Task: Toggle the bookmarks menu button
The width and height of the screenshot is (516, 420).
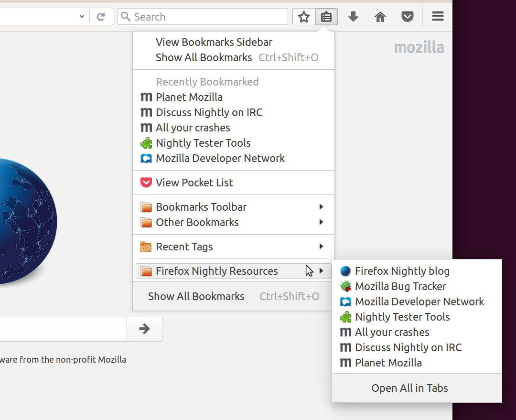Action: tap(326, 17)
